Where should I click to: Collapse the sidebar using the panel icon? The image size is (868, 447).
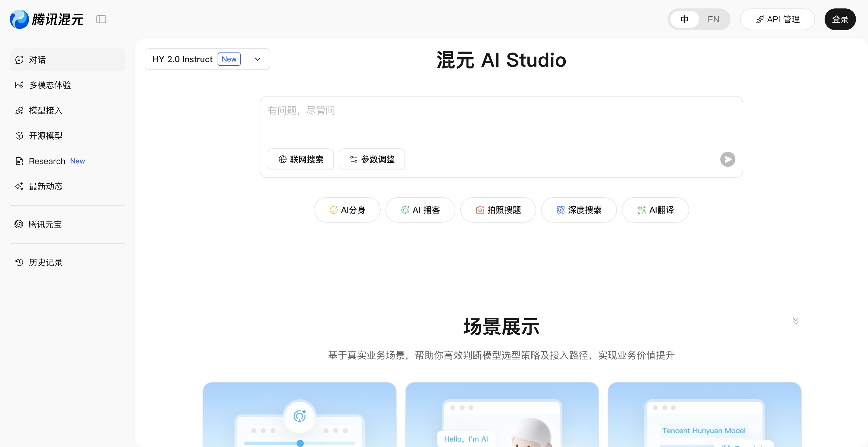102,19
